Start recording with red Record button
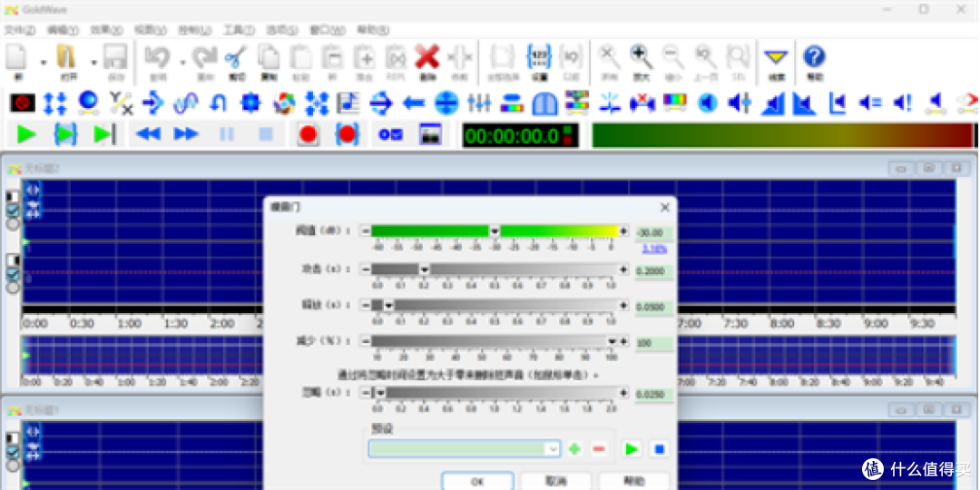This screenshot has height=490, width=980. 308,134
